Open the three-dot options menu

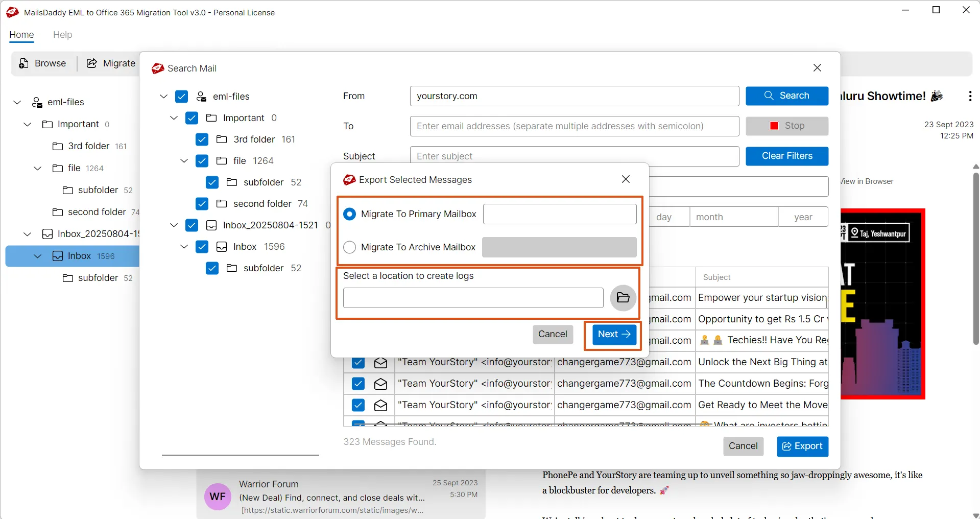970,96
